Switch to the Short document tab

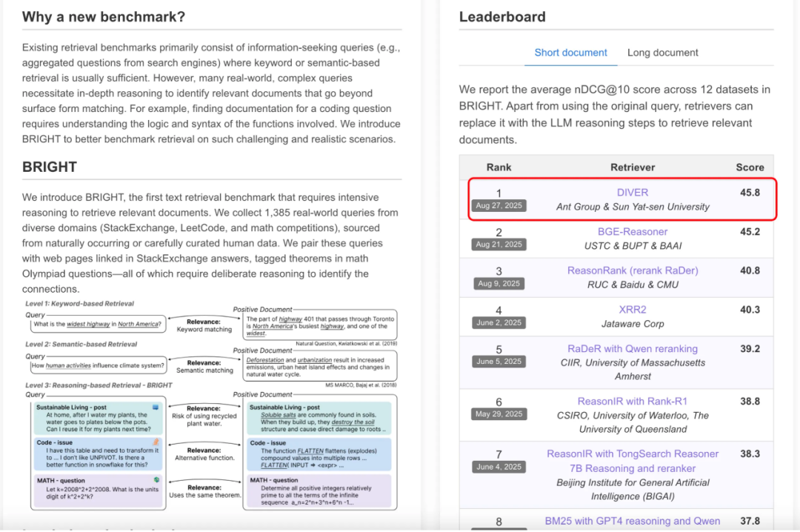(570, 53)
